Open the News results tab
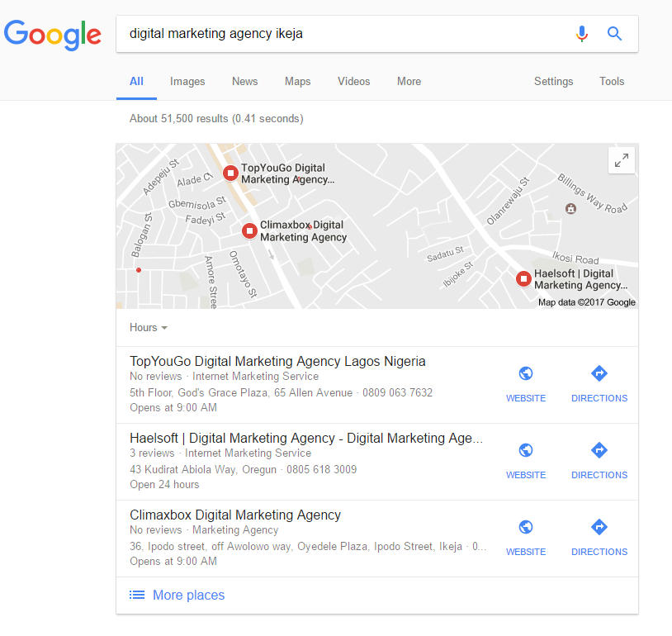Viewport: 672px width, 636px height. click(244, 82)
